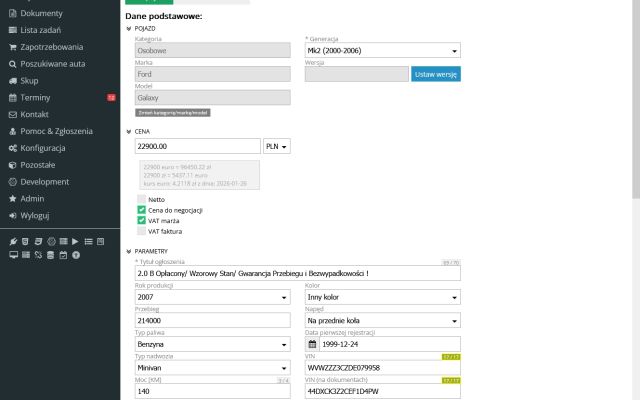
Task: Click the HTML5 shield icon
Action: click(25, 242)
